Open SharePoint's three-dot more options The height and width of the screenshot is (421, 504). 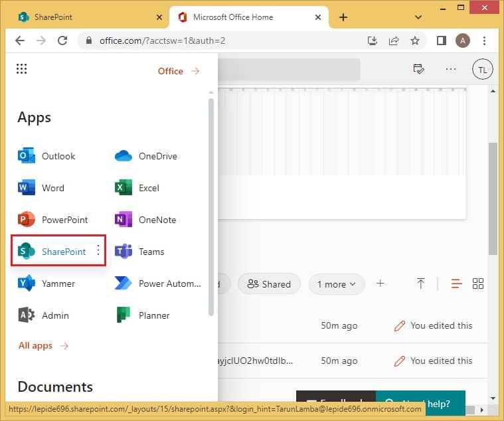pos(98,250)
